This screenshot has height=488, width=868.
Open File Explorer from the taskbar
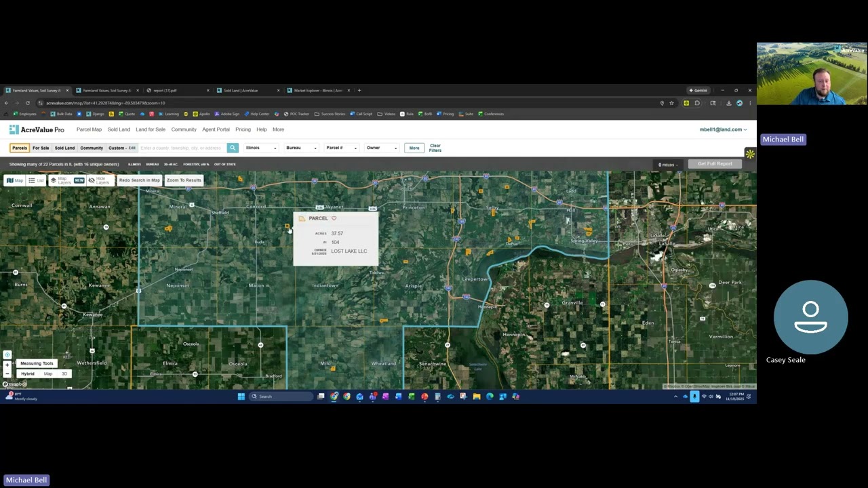(477, 396)
